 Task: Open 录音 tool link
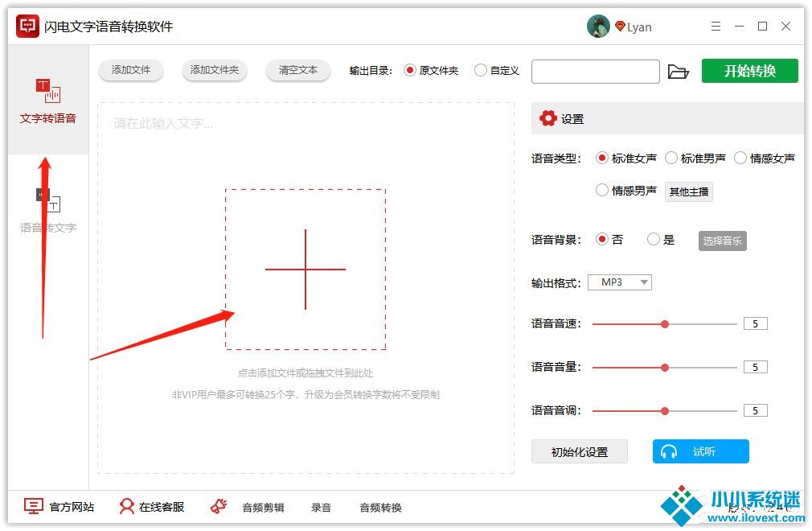tap(321, 508)
